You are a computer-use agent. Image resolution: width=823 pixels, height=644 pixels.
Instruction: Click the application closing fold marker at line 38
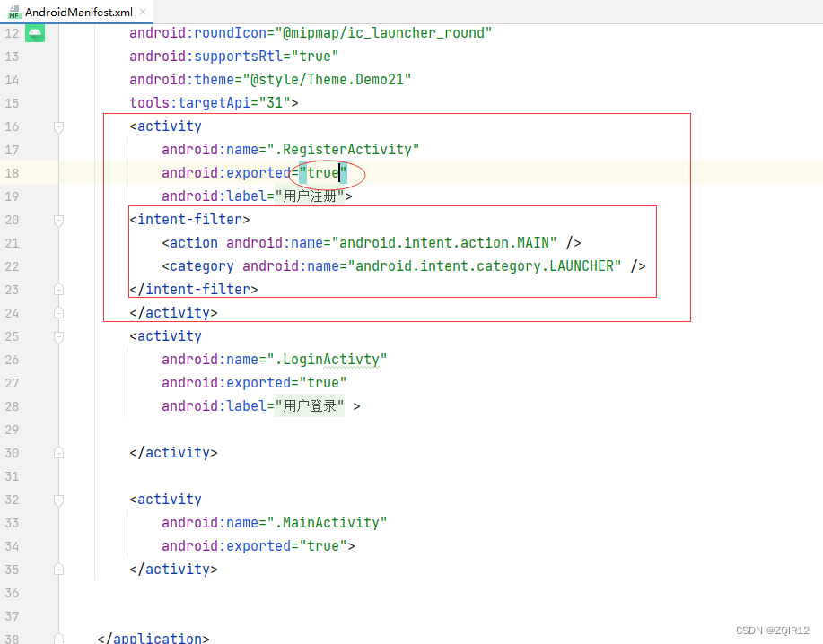pyautogui.click(x=59, y=639)
